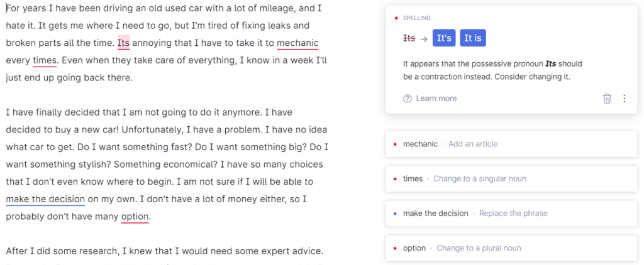644x265 pixels.
Task: Open the Learn more link
Action: click(x=436, y=99)
